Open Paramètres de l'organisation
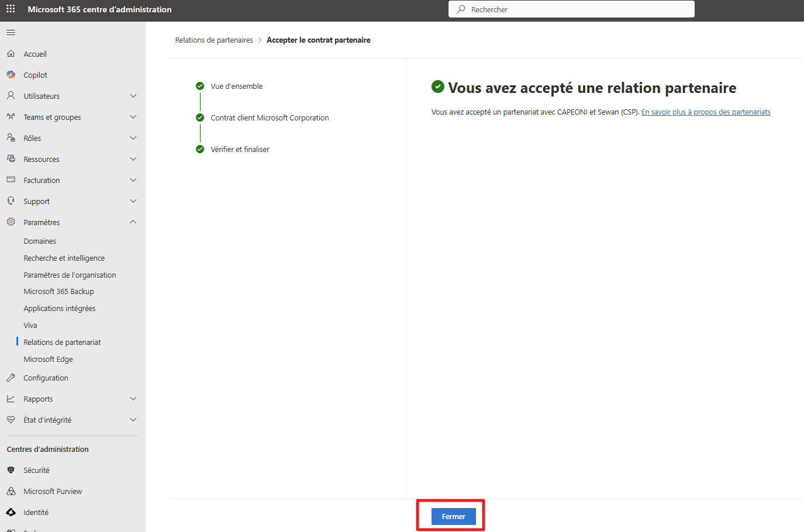The image size is (804, 532). click(70, 275)
